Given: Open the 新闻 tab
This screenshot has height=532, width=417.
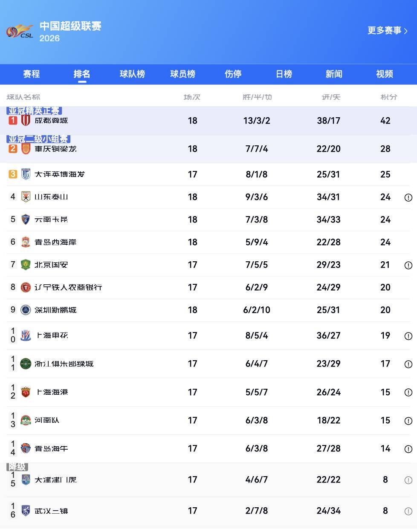Looking at the screenshot, I should 334,74.
